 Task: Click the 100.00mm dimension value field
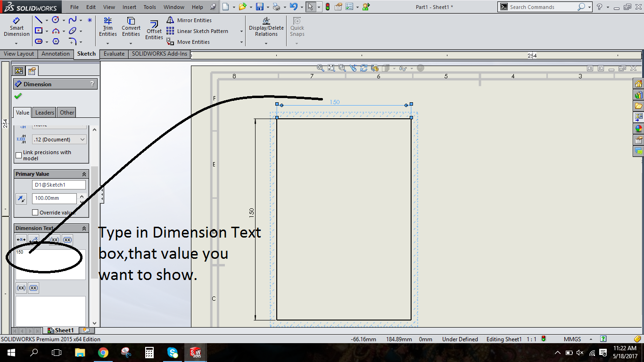click(54, 198)
